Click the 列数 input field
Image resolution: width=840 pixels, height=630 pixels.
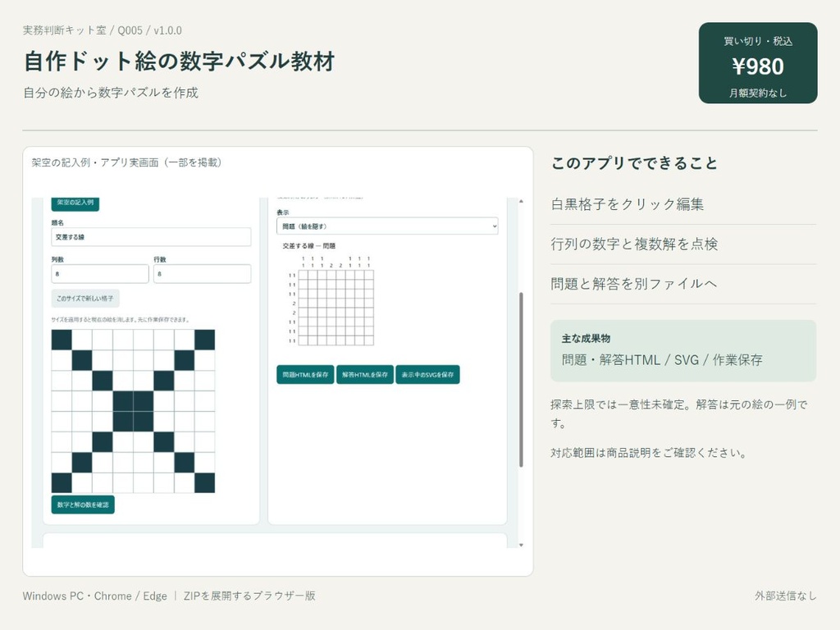(x=100, y=274)
